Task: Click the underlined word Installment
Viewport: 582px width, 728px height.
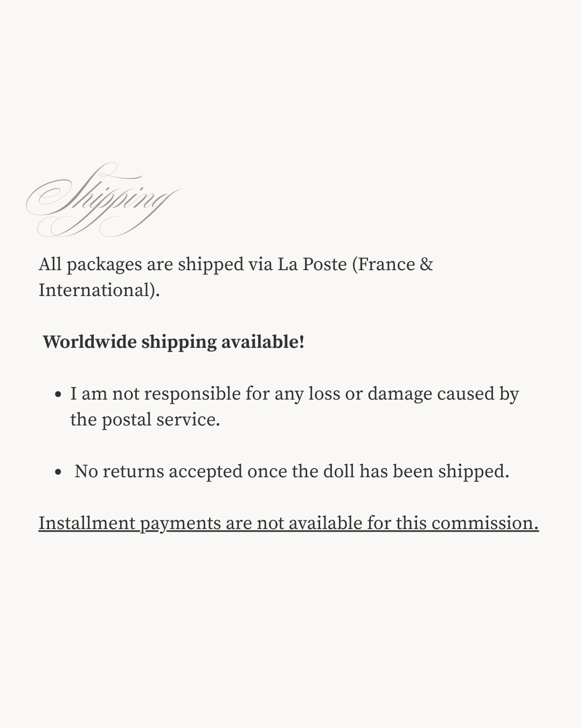Action: pyautogui.click(x=87, y=523)
